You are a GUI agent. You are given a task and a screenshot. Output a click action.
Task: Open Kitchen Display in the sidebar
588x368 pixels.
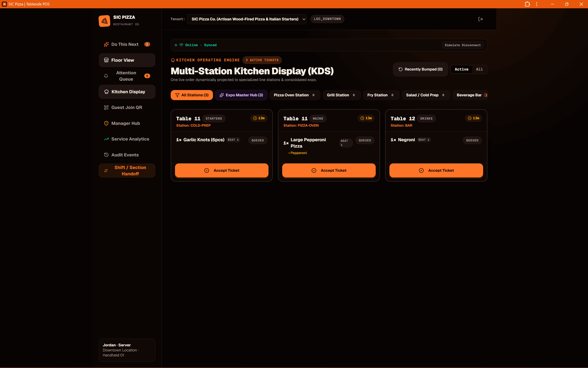(x=127, y=92)
